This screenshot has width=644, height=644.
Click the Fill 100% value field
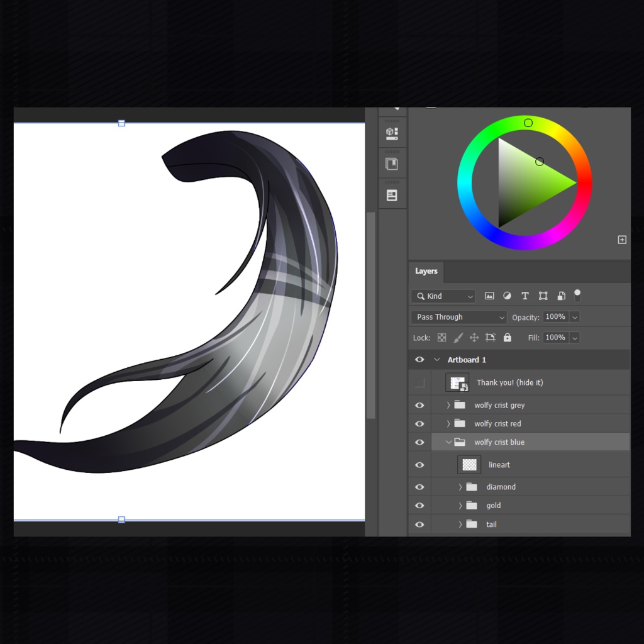pos(555,338)
